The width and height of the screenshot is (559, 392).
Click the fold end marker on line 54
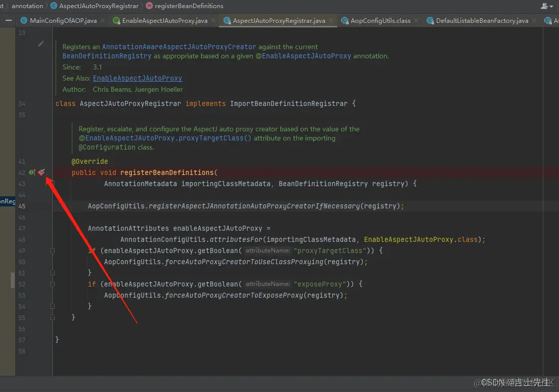pos(52,306)
